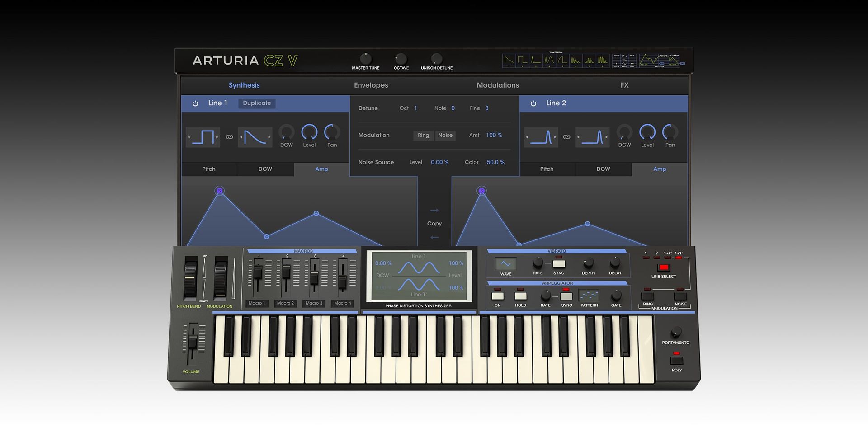Click the Line 1 waveform link icon
868x427 pixels.
coord(229,137)
